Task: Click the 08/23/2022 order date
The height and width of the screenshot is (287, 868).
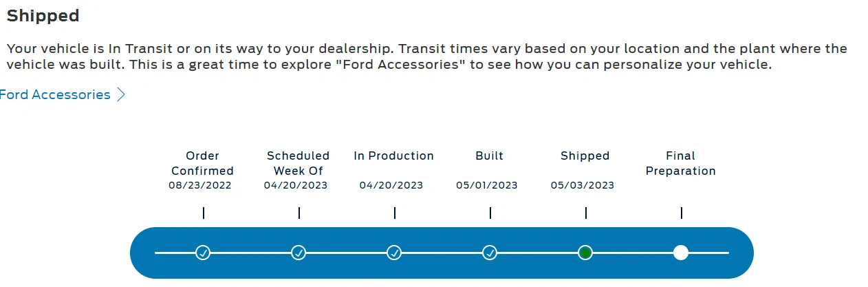Action: (200, 185)
